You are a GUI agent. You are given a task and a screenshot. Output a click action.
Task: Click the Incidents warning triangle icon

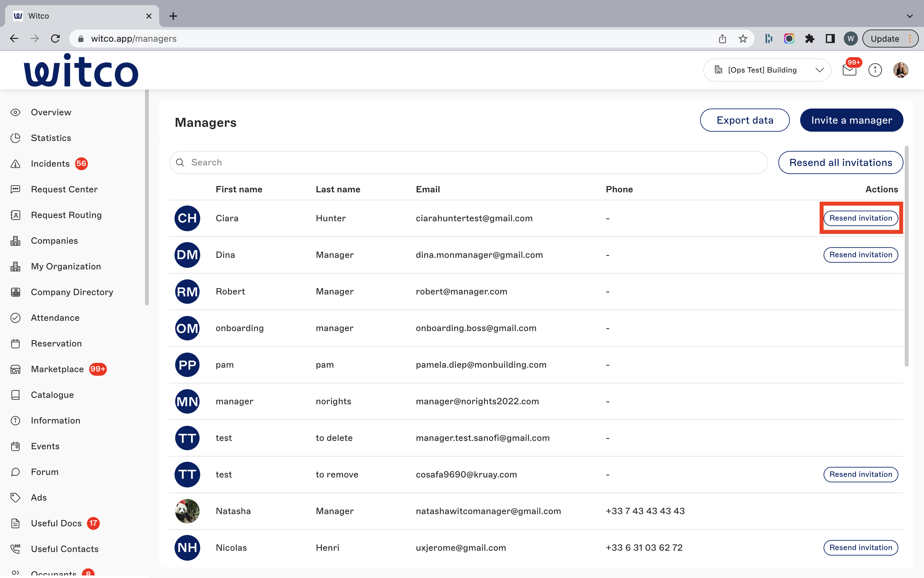pos(15,164)
